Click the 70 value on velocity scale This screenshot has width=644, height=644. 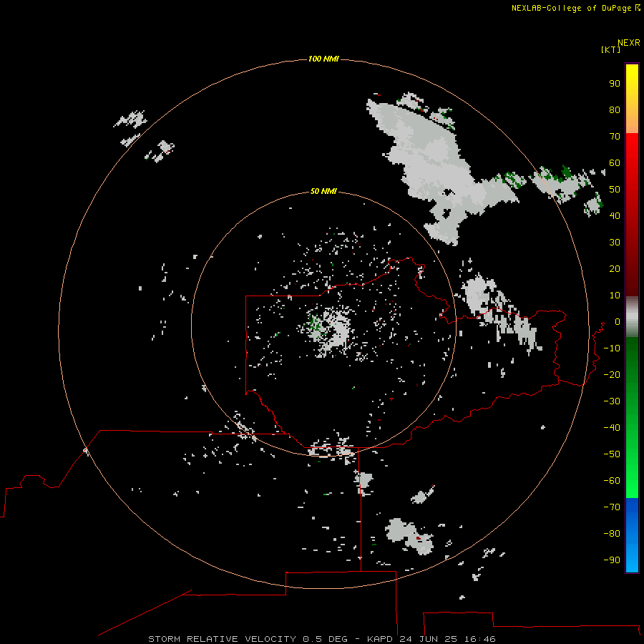(x=615, y=137)
